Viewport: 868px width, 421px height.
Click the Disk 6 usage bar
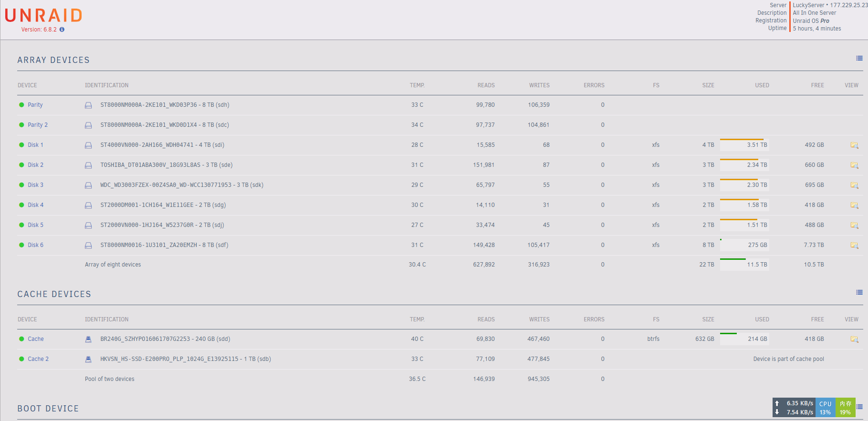point(744,245)
